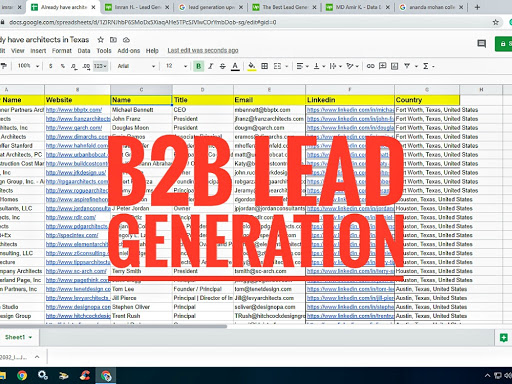This screenshot has height=384, width=512.
Task: Select 'Terry Smith' name cell
Action: [141, 271]
